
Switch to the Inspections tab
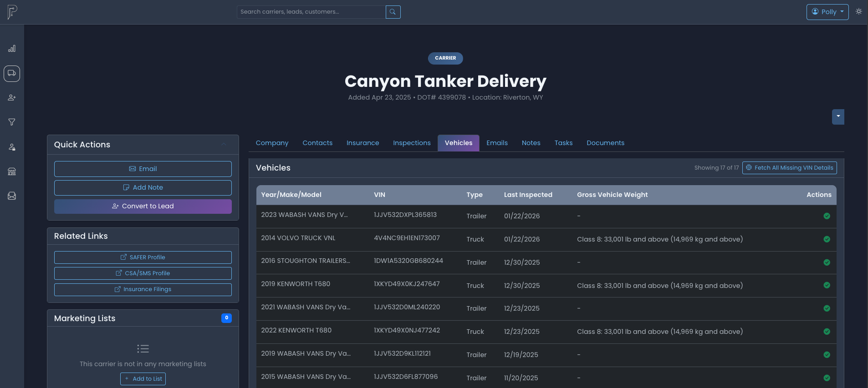[412, 143]
